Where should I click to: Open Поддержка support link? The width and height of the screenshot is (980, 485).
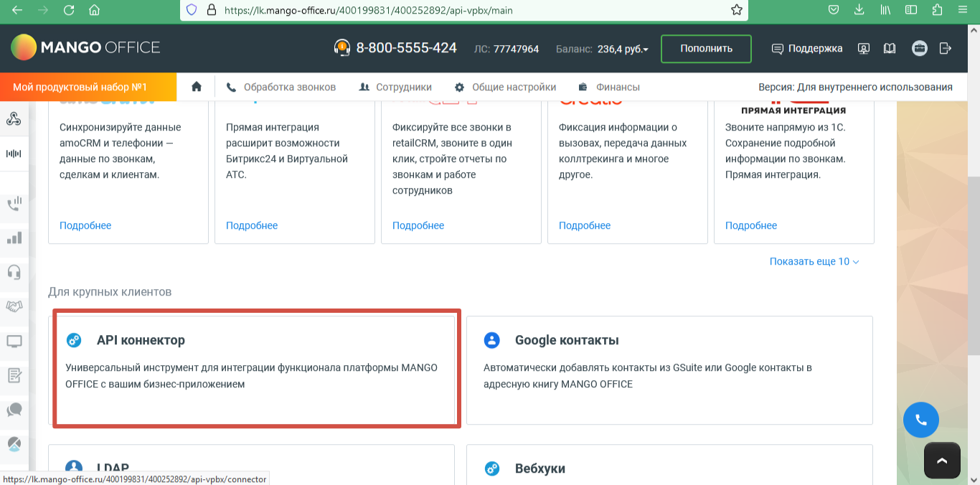[807, 49]
